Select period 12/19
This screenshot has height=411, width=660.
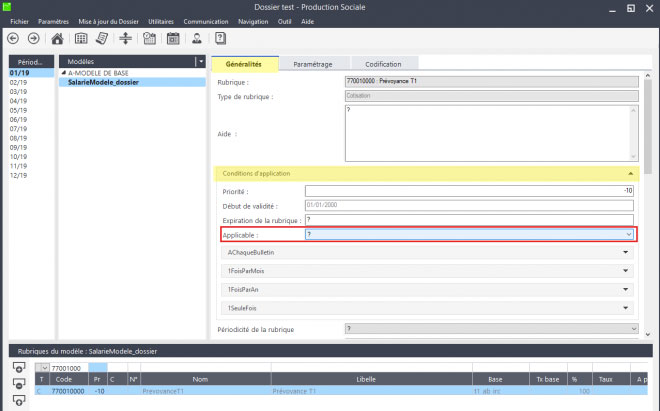(x=19, y=175)
